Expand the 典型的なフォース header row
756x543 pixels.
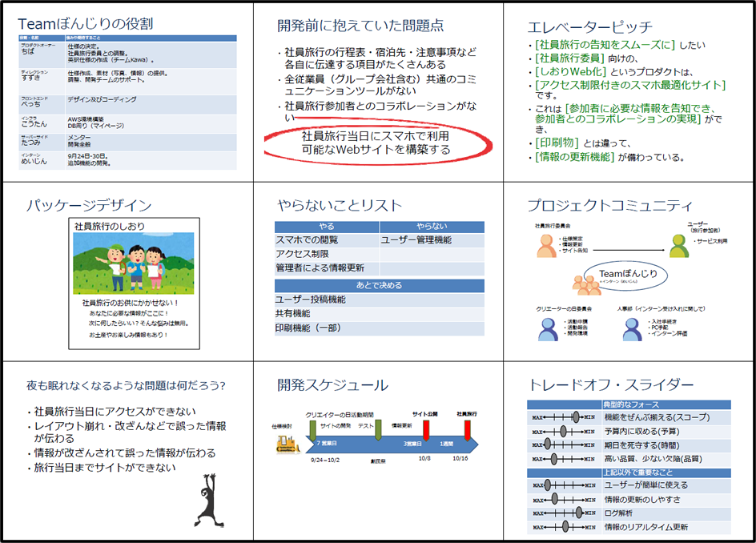point(629,403)
